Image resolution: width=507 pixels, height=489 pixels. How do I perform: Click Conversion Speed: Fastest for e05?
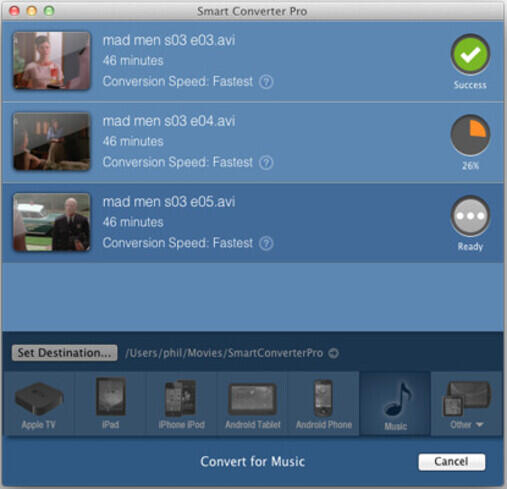point(178,243)
